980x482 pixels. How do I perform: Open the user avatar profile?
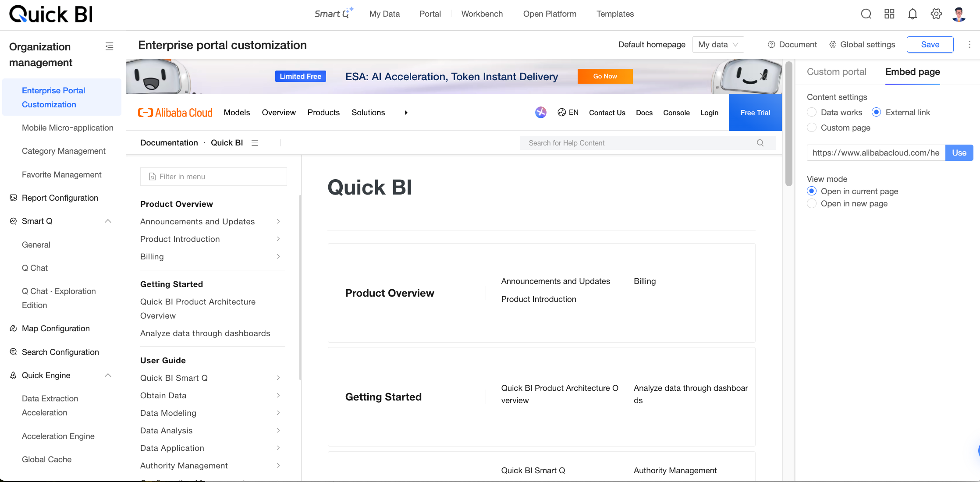[x=959, y=14]
